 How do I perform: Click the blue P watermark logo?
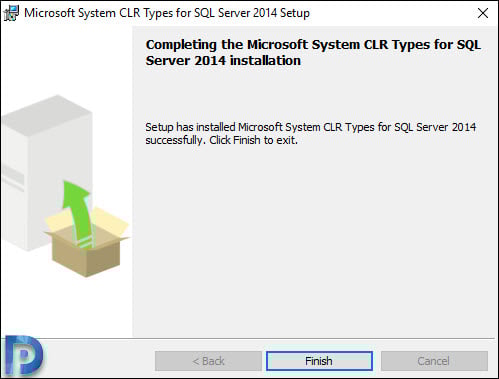click(24, 354)
